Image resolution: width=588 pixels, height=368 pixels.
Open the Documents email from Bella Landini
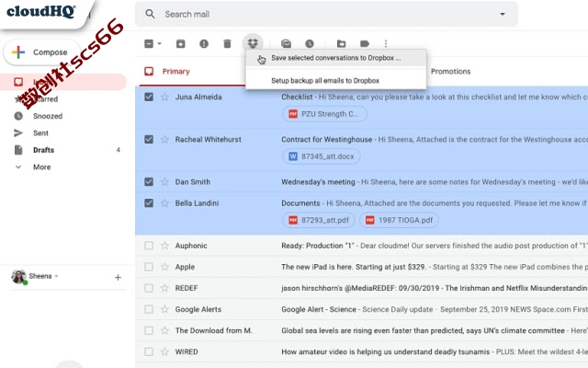pyautogui.click(x=300, y=203)
